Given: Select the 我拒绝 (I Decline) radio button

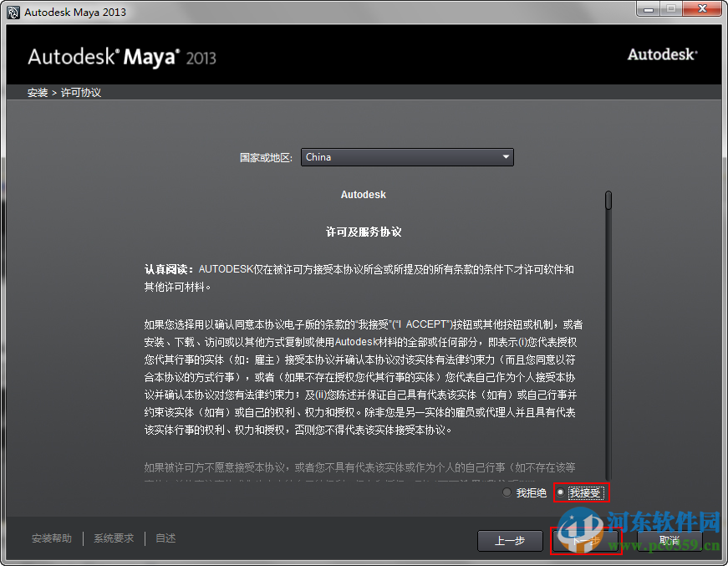Looking at the screenshot, I should (x=507, y=492).
